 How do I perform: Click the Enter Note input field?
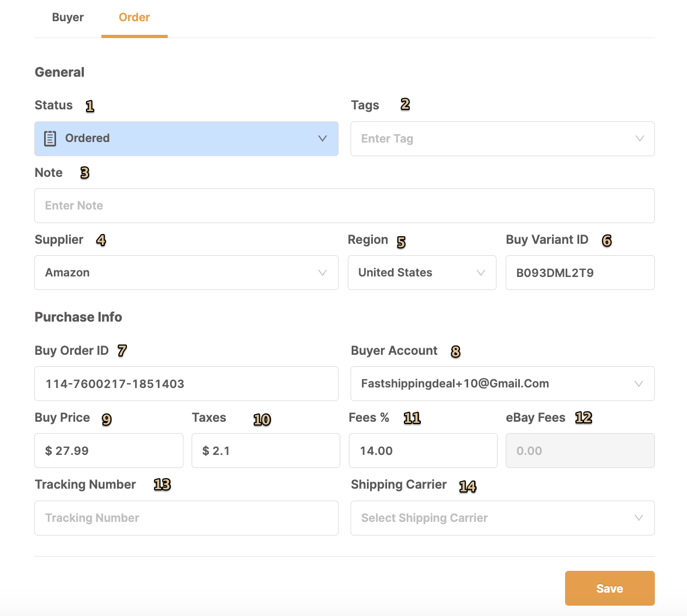[345, 206]
